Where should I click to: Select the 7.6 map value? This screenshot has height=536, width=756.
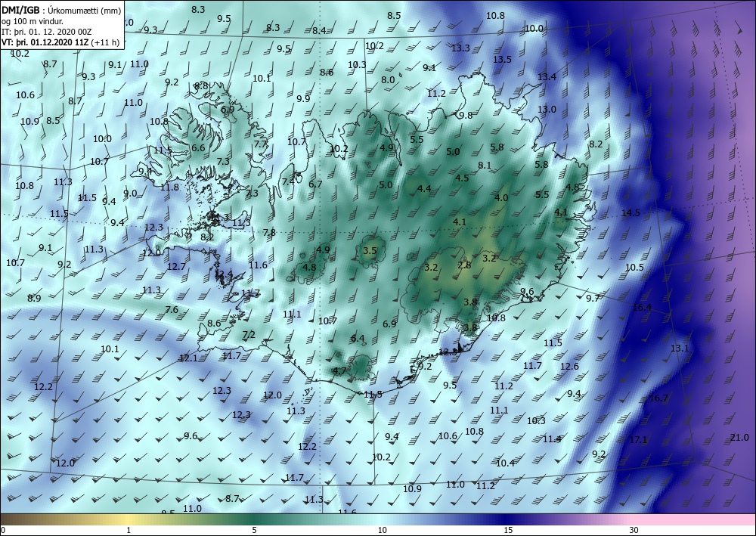pos(172,310)
